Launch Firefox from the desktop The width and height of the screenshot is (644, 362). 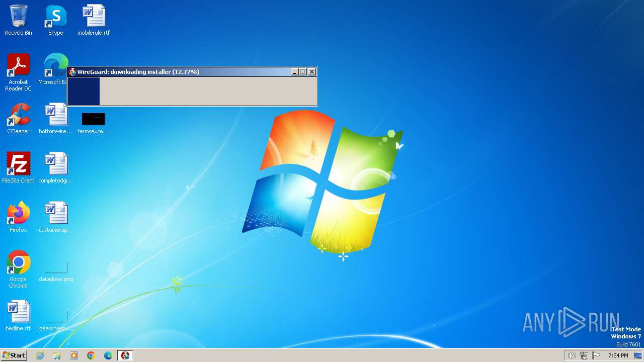tap(18, 217)
